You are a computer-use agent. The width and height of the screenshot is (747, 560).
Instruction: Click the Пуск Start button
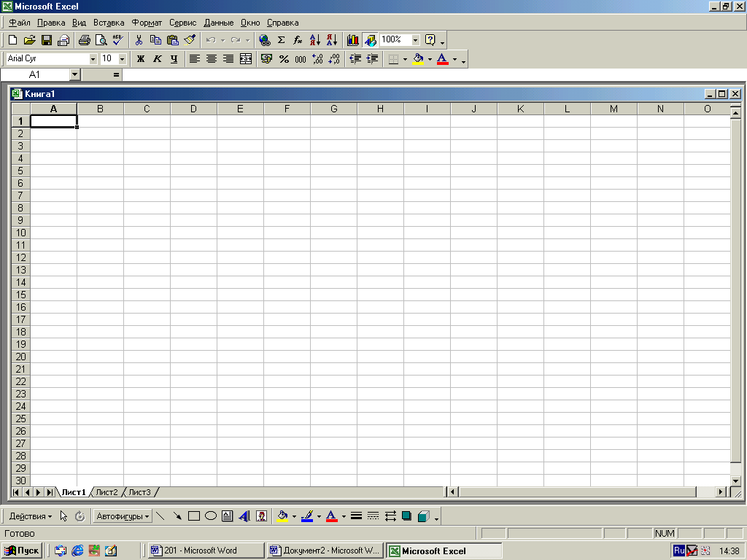[x=22, y=551]
